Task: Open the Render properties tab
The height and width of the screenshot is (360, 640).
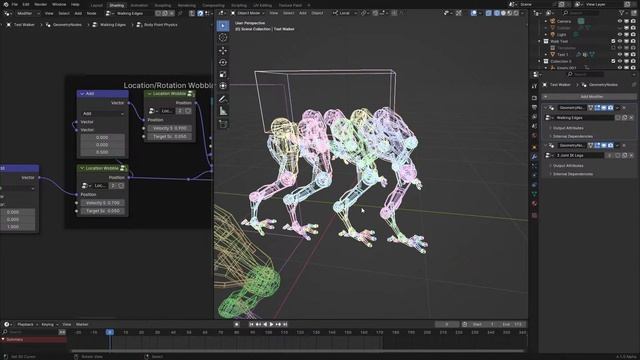Action: (534, 98)
